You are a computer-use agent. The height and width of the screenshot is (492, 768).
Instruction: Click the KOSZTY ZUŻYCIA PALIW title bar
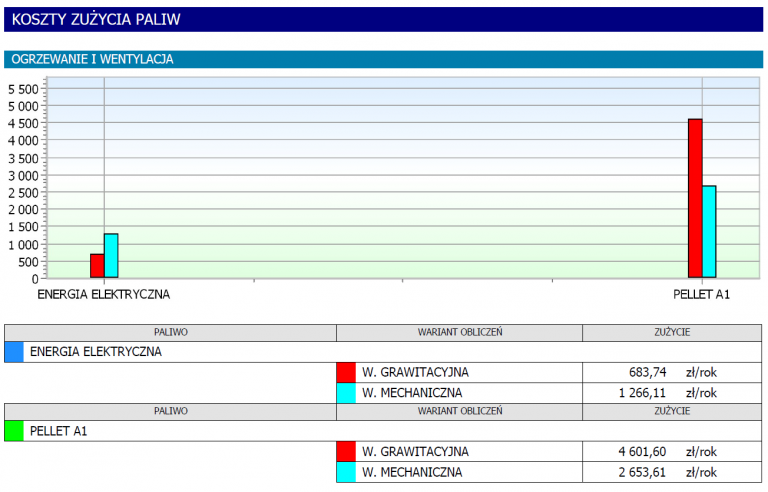point(384,20)
